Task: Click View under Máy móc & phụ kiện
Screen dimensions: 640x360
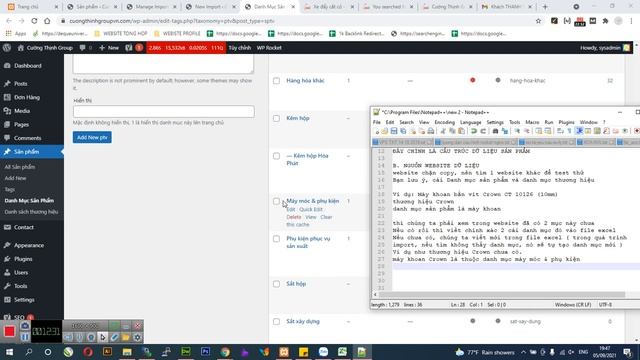Action: [x=311, y=217]
